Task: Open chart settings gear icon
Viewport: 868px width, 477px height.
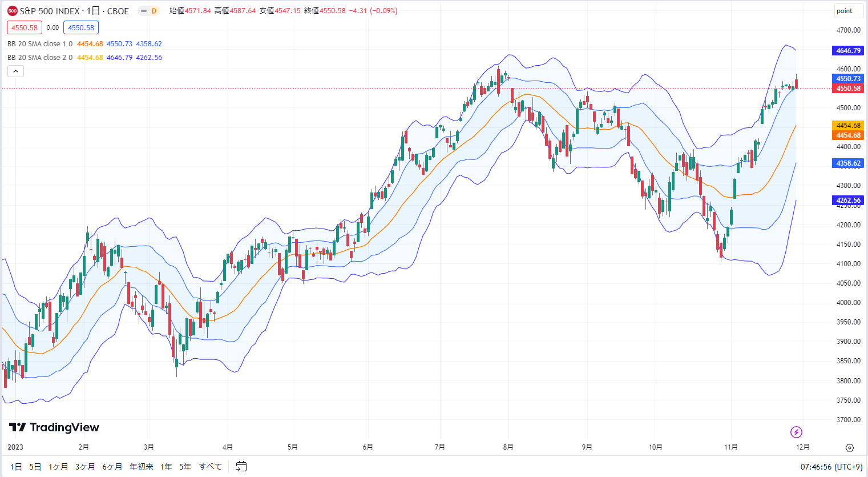Action: [x=850, y=448]
